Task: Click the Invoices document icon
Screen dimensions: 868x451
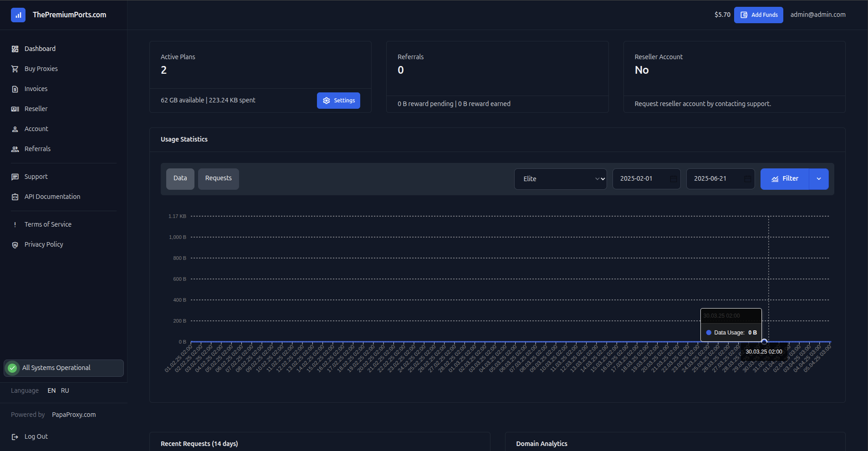Action: click(x=15, y=89)
